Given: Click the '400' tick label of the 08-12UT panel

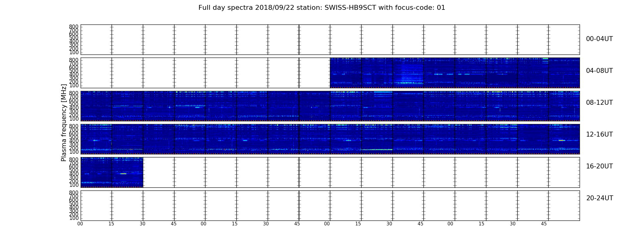Looking at the screenshot, I should pyautogui.click(x=74, y=108).
